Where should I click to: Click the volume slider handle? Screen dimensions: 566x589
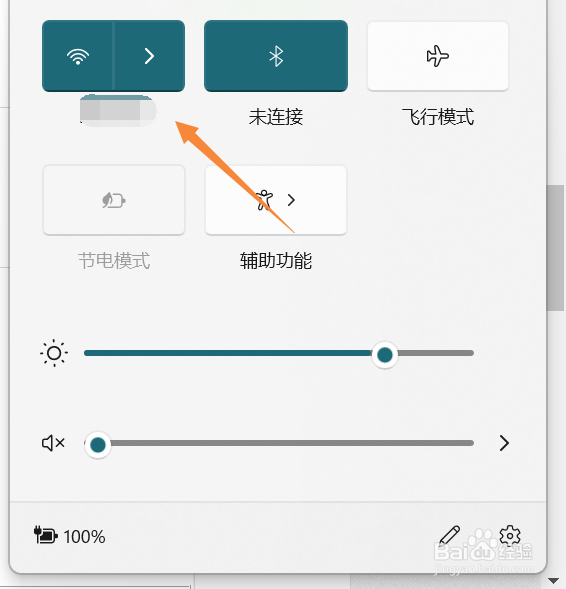pyautogui.click(x=98, y=445)
